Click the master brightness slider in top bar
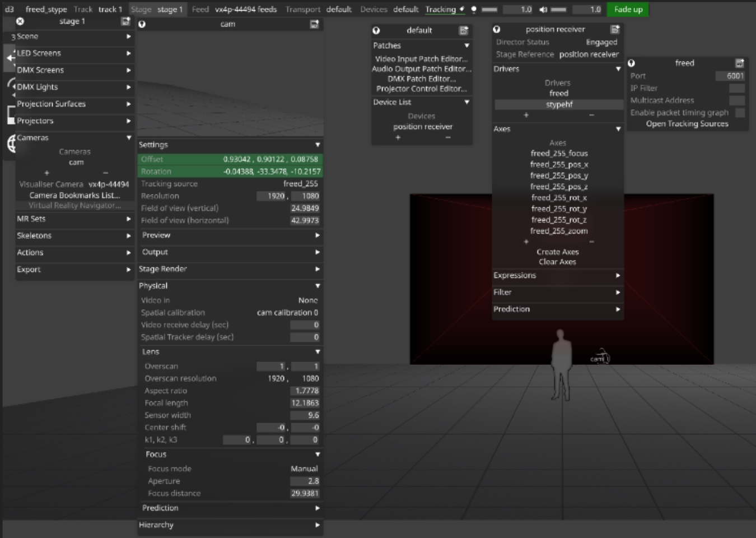The width and height of the screenshot is (756, 538). [x=489, y=10]
